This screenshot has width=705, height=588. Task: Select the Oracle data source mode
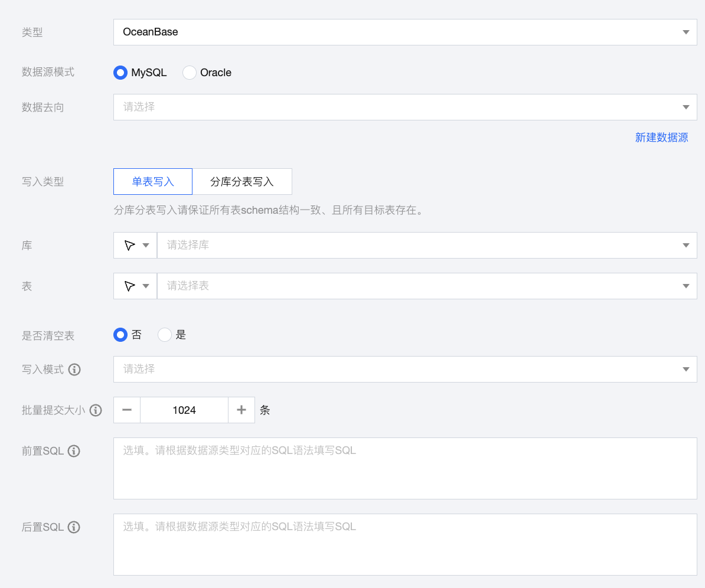tap(190, 73)
